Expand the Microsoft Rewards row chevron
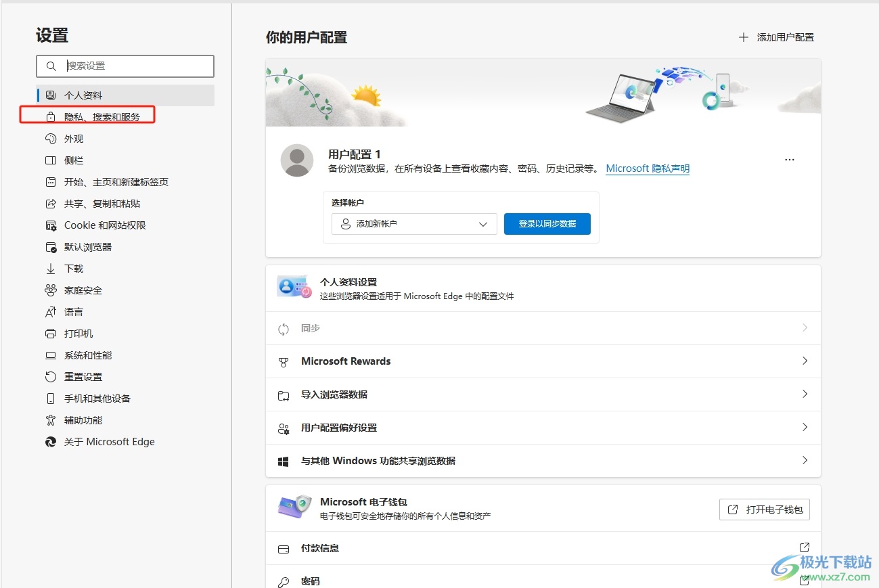The width and height of the screenshot is (879, 588). tap(805, 361)
